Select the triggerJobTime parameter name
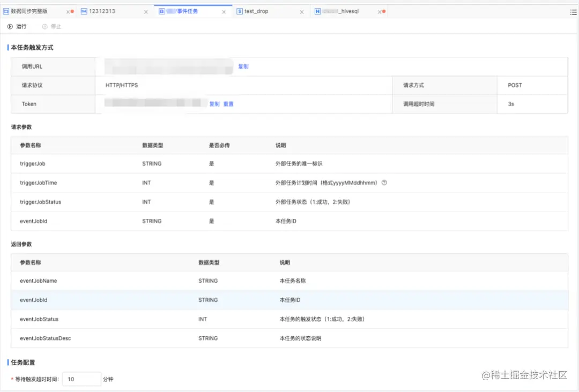The width and height of the screenshot is (579, 392). [x=39, y=183]
